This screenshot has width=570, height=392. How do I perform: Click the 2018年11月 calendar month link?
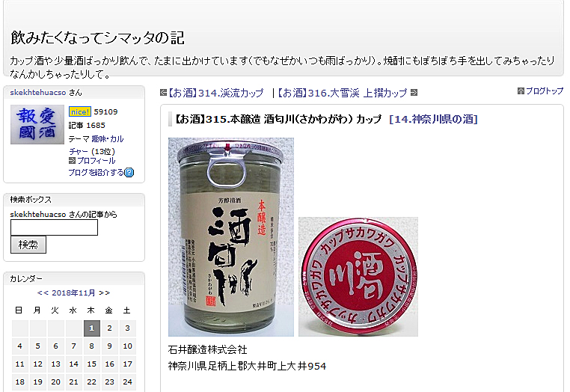coord(73,293)
